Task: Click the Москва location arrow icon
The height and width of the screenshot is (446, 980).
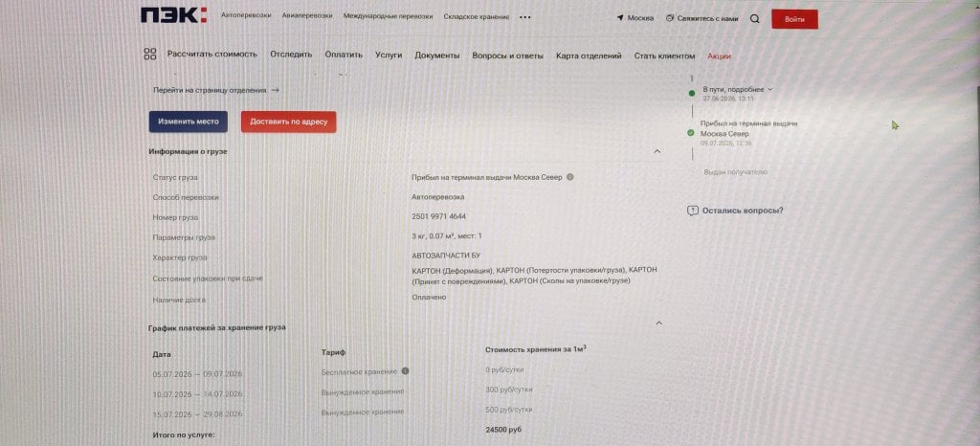Action: pos(620,18)
